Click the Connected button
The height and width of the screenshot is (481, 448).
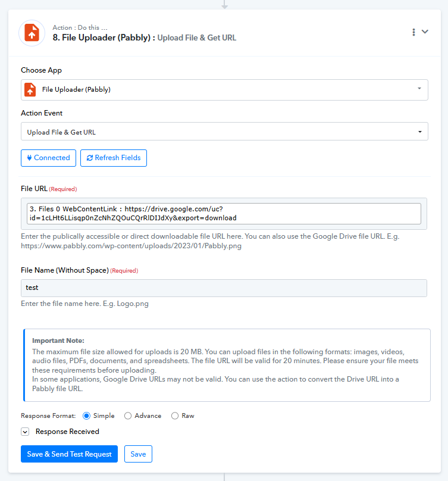click(x=48, y=158)
